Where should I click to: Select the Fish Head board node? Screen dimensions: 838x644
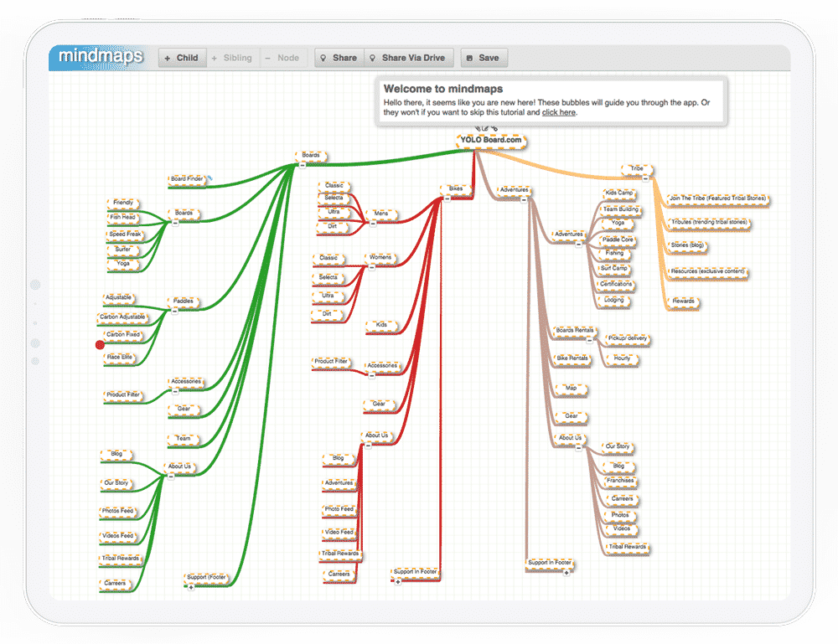122,217
